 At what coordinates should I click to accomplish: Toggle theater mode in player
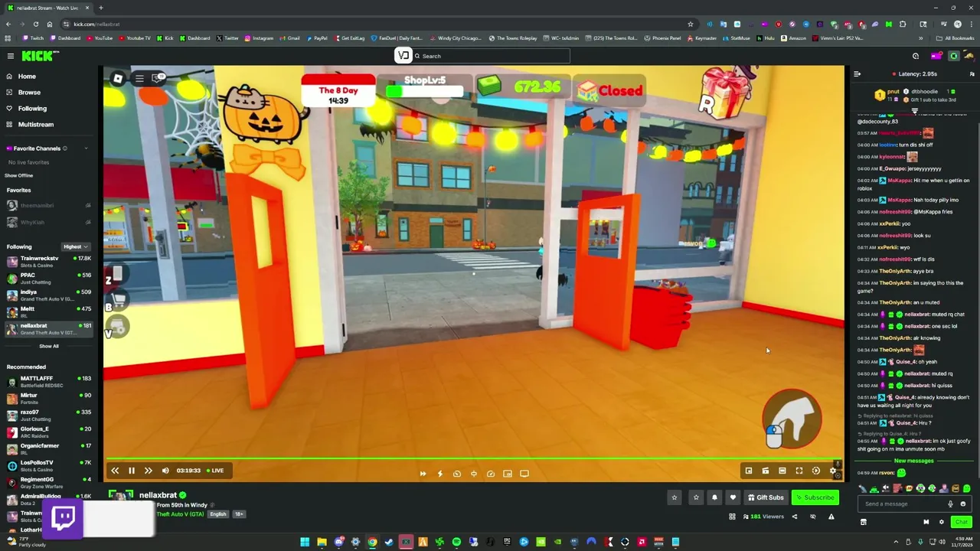tap(782, 471)
